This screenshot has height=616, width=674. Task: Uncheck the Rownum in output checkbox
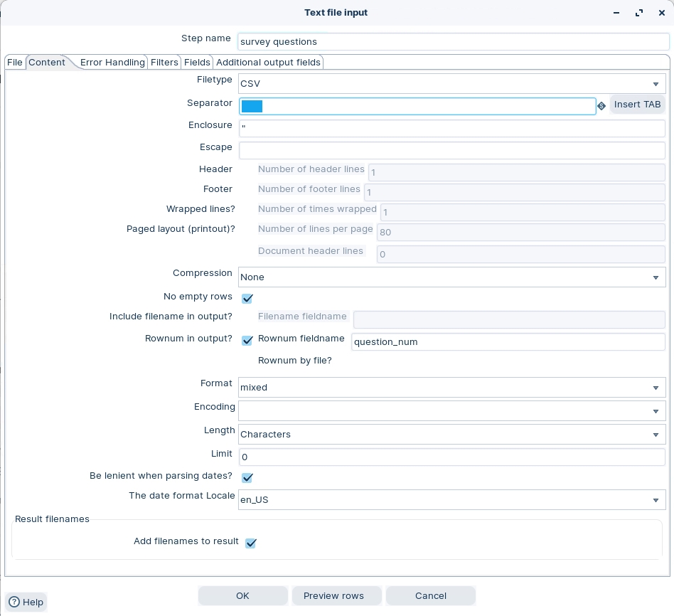click(247, 341)
